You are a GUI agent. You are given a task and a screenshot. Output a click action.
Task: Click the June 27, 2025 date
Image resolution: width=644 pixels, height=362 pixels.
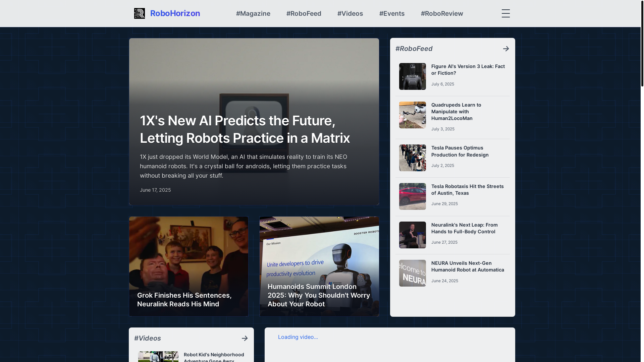click(444, 242)
